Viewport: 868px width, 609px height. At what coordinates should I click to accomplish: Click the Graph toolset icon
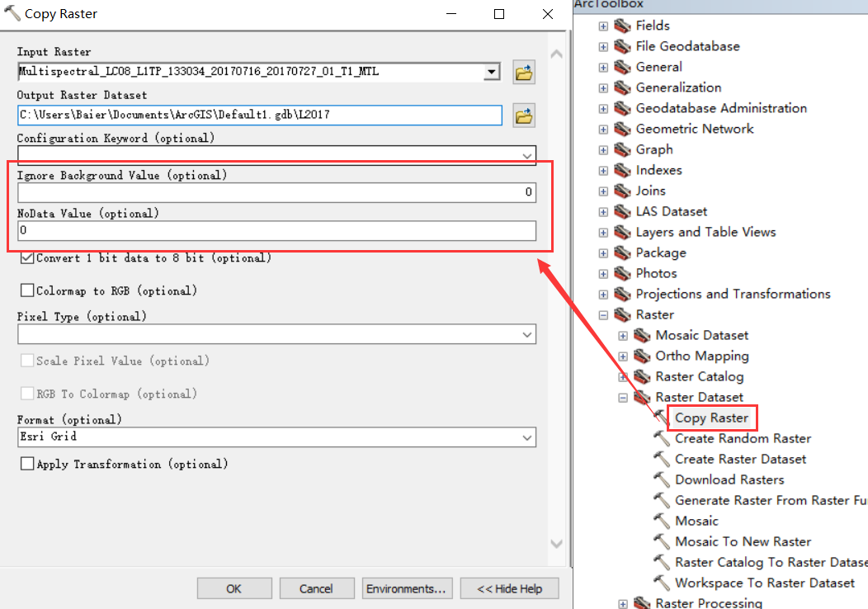[623, 149]
